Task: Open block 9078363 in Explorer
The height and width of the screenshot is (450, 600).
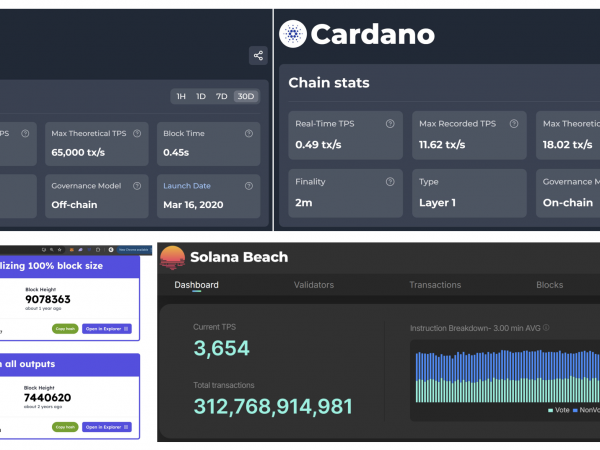Action: pyautogui.click(x=107, y=329)
